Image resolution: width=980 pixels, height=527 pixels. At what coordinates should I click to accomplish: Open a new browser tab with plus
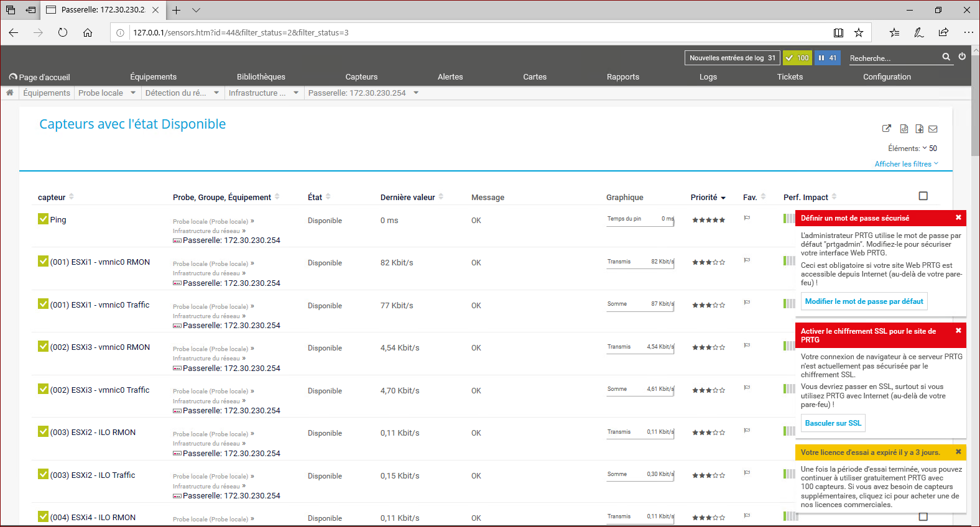pos(176,10)
